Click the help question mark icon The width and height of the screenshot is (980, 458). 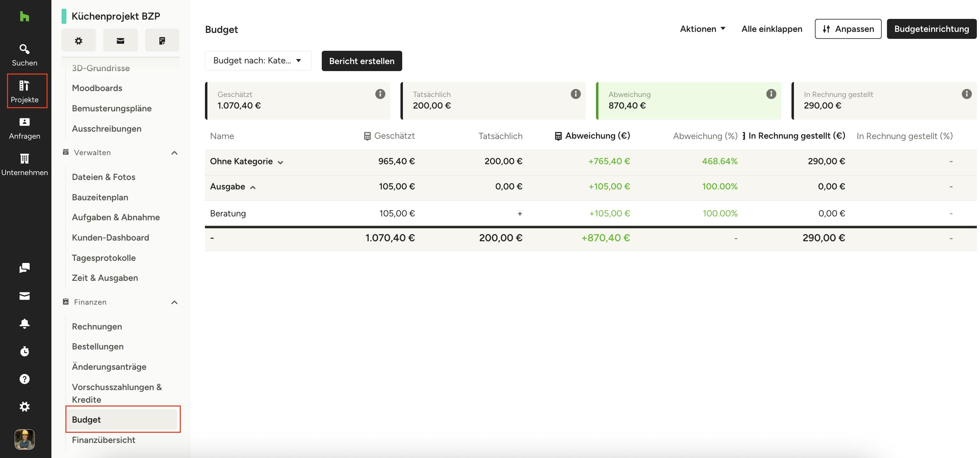coord(24,379)
